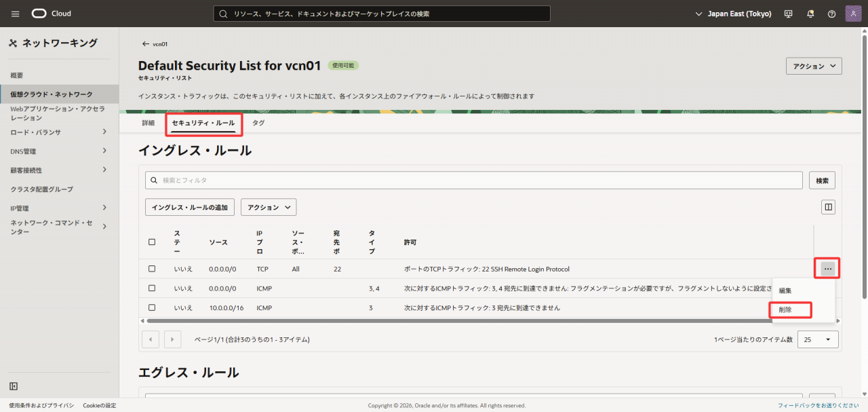
Task: Click the column settings icon
Action: pos(828,207)
